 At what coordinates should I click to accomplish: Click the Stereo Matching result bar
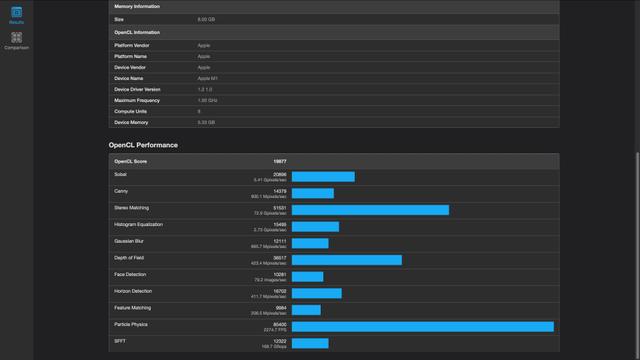[x=370, y=210]
